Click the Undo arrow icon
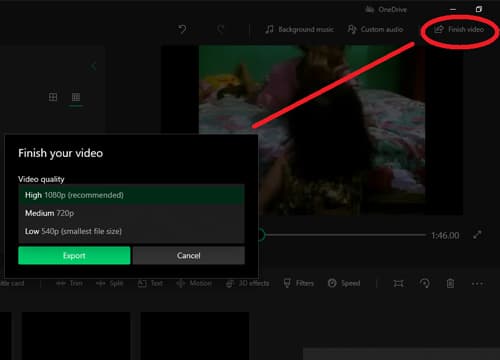 click(x=182, y=29)
